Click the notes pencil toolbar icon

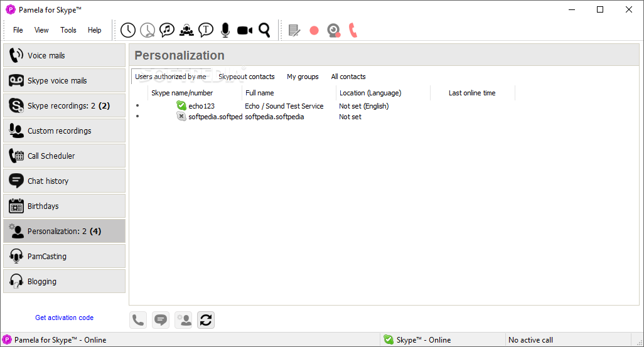coord(294,30)
